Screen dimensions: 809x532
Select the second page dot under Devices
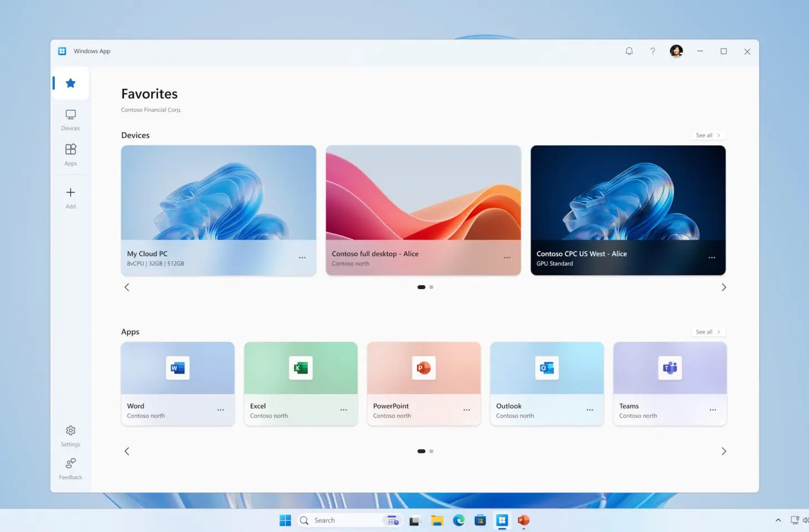pos(432,287)
